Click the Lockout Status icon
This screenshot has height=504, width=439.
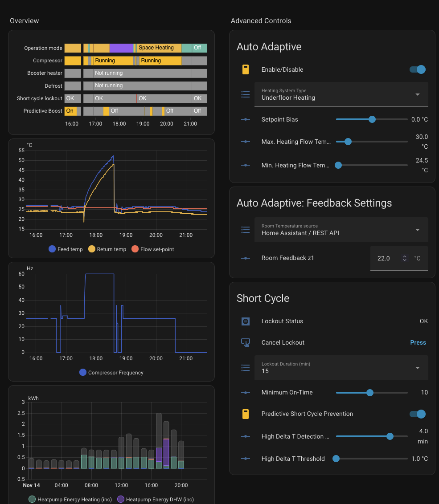click(x=245, y=321)
